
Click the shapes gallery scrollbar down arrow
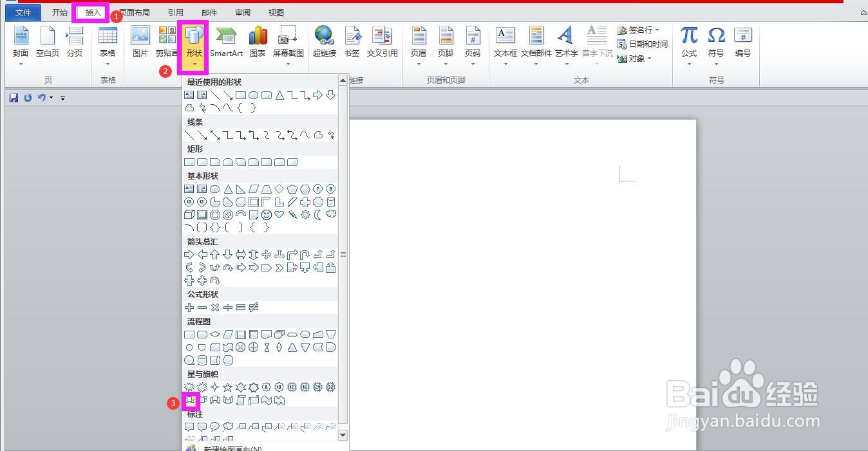point(343,435)
